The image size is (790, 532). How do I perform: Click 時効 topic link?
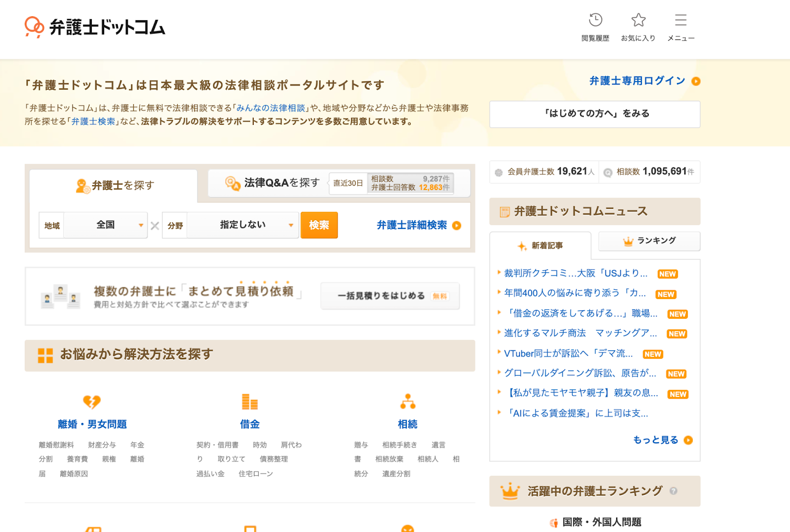260,445
